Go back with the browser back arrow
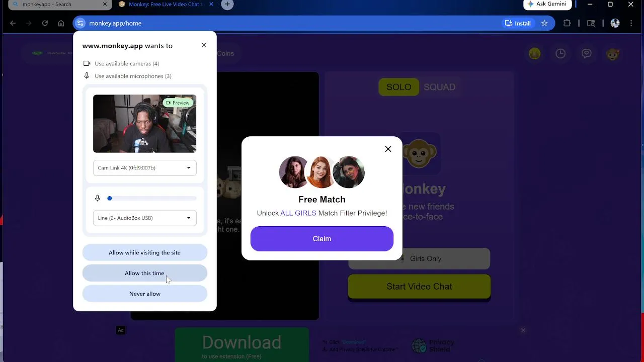 coord(13,23)
